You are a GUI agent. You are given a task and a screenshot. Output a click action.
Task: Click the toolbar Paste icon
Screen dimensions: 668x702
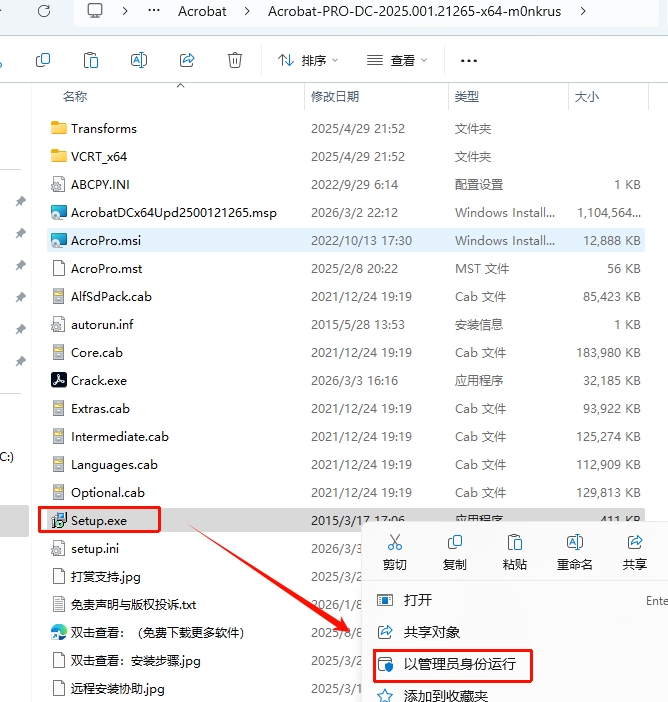pyautogui.click(x=91, y=60)
